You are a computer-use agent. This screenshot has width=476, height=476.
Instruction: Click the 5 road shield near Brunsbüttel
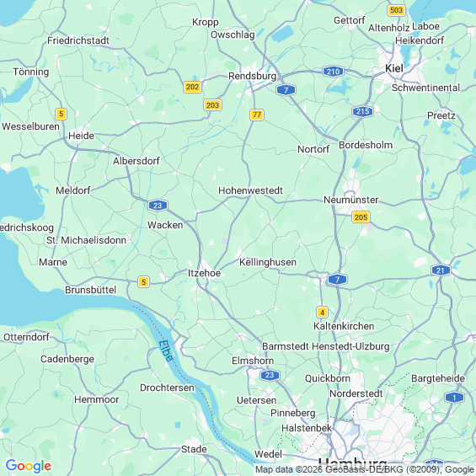(143, 281)
